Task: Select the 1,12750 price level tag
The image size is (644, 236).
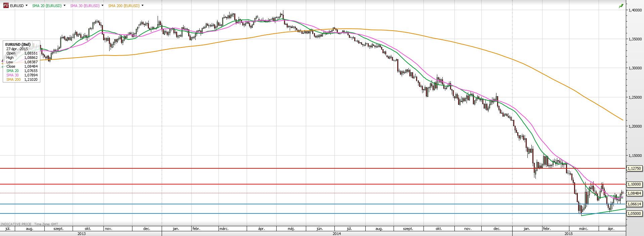Action: pyautogui.click(x=634, y=168)
